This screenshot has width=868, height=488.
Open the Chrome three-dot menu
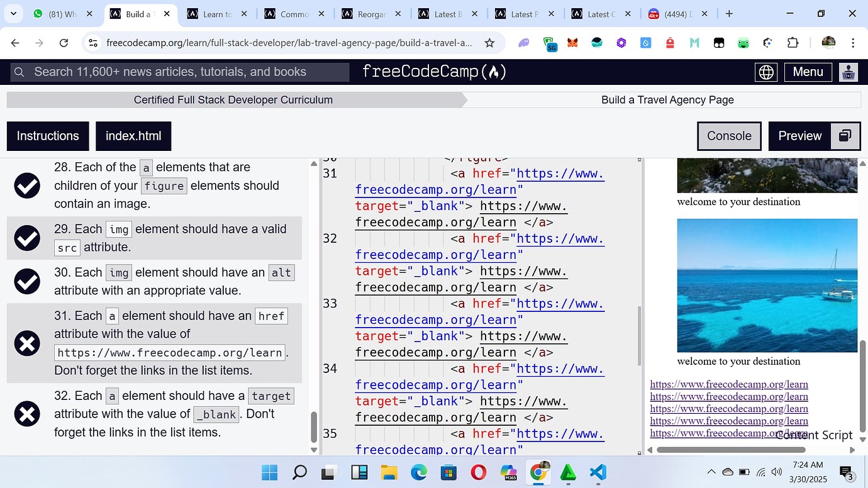coord(854,43)
